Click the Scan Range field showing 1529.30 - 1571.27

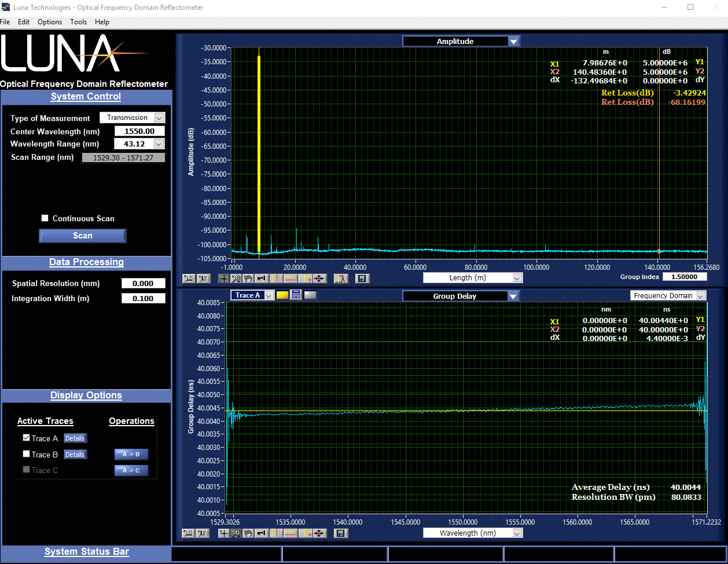point(123,158)
